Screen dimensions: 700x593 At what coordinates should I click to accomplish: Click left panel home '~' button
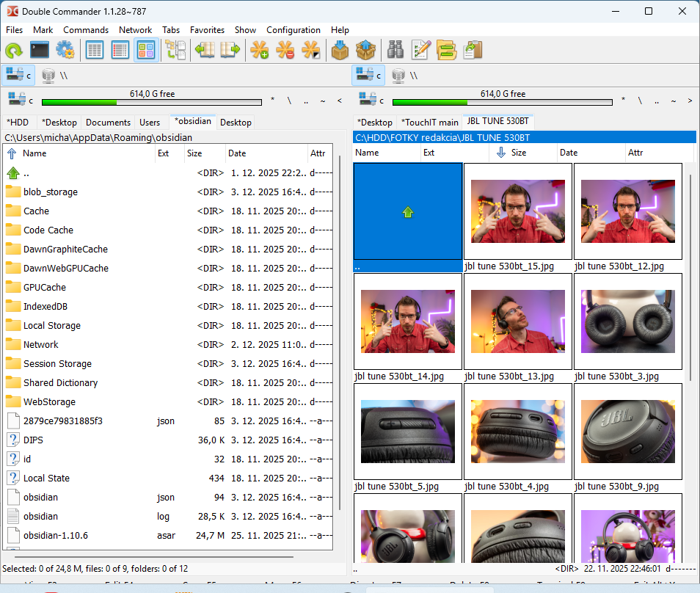point(323,101)
